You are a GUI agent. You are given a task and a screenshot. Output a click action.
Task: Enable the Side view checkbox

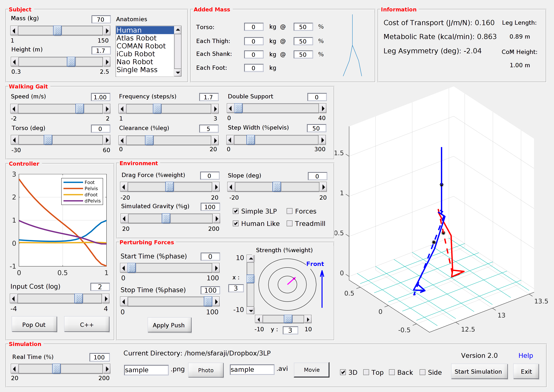[x=422, y=372]
